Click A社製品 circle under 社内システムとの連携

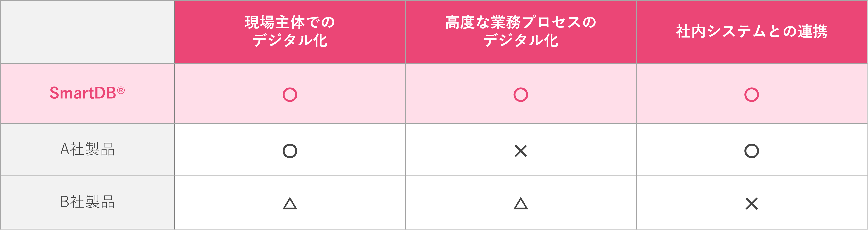pyautogui.click(x=751, y=151)
